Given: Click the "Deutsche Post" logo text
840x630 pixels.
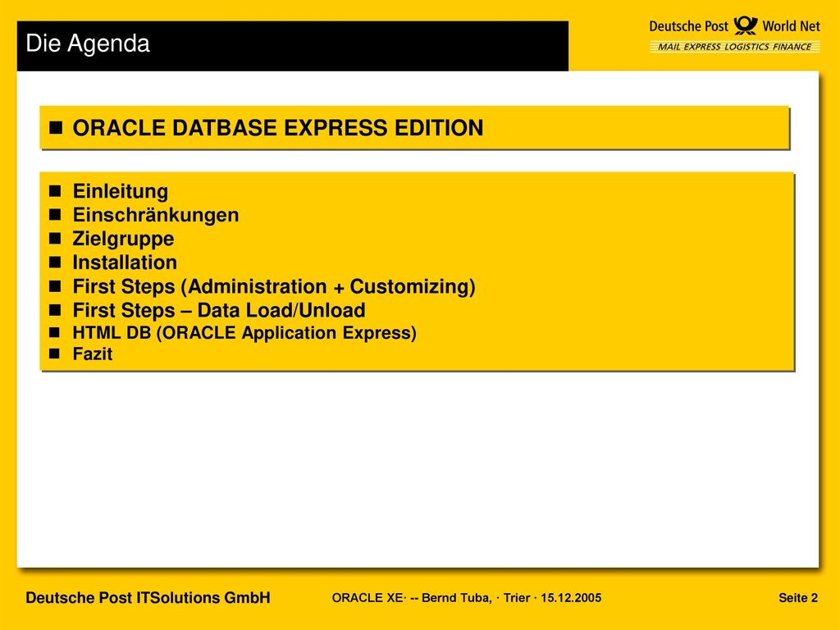Looking at the screenshot, I should tap(689, 26).
